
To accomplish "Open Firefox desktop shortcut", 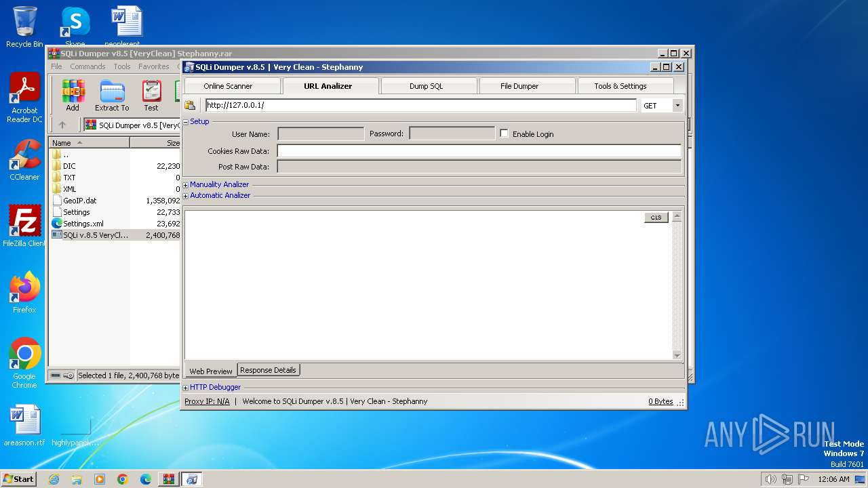I will (x=24, y=293).
